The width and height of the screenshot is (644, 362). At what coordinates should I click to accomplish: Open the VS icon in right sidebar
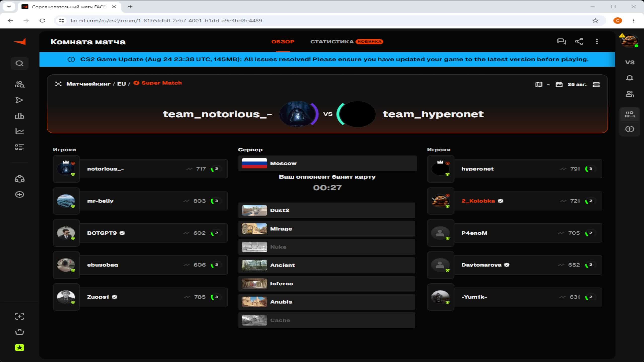click(x=630, y=62)
